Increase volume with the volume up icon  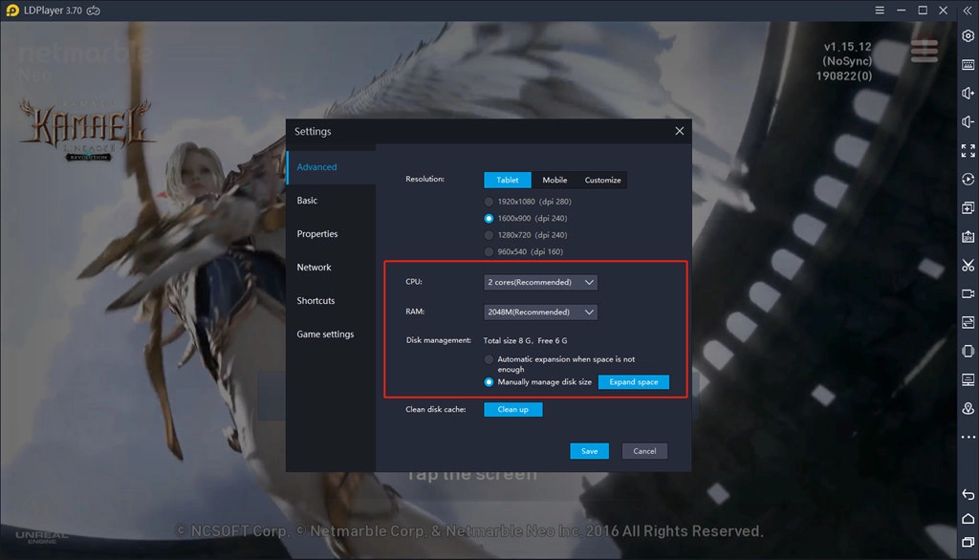967,93
